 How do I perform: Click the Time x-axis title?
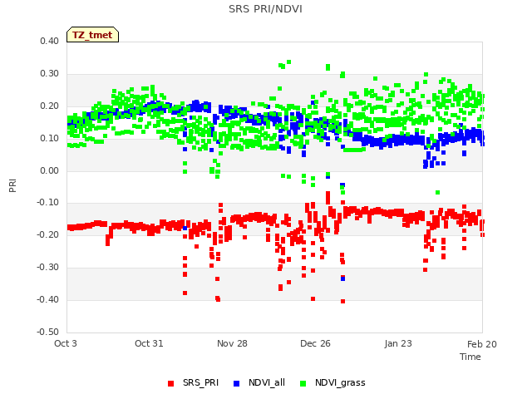470,357
